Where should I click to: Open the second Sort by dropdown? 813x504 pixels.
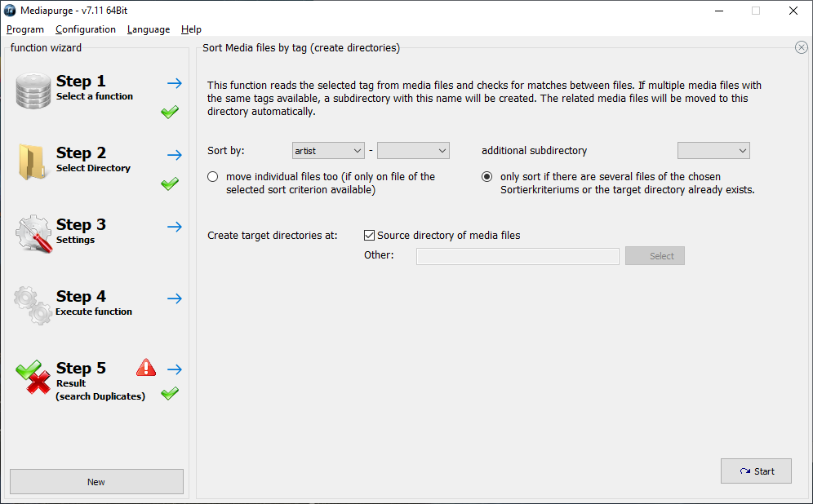[413, 151]
